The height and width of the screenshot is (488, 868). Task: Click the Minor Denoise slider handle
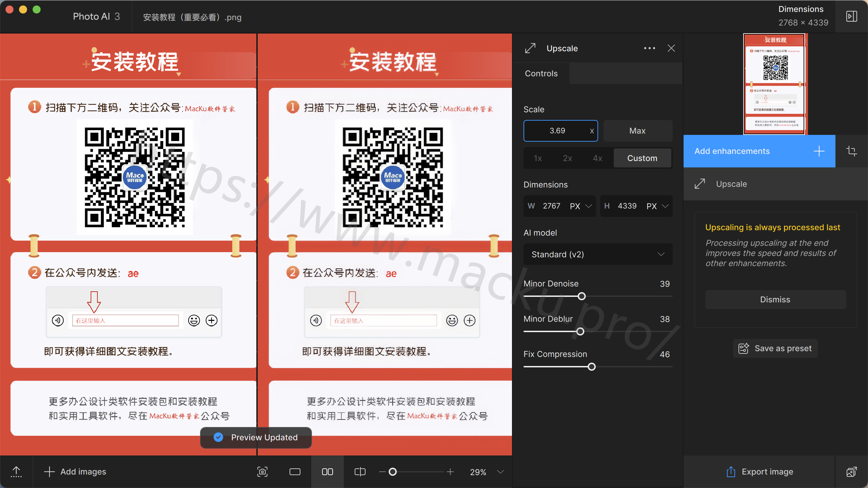click(x=582, y=297)
